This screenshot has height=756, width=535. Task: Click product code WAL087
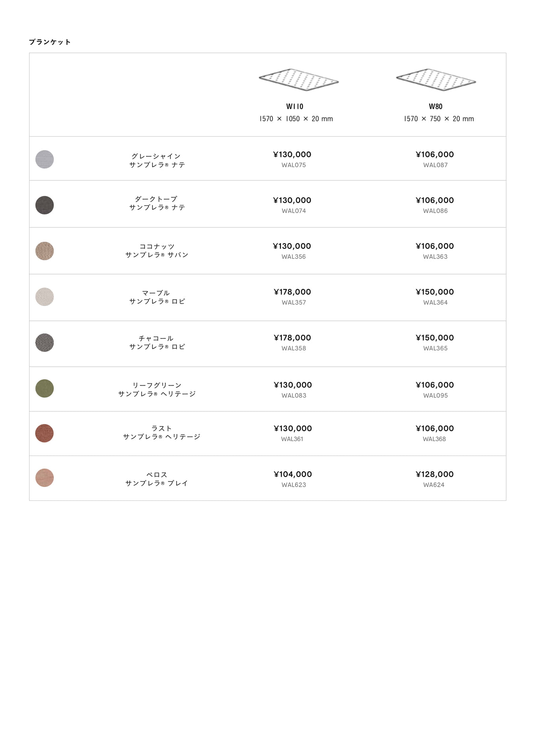(435, 165)
